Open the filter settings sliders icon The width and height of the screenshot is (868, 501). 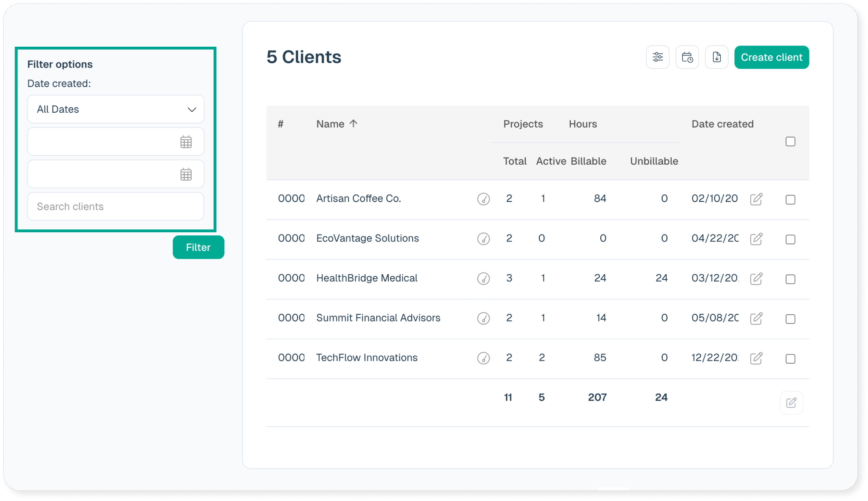[658, 57]
